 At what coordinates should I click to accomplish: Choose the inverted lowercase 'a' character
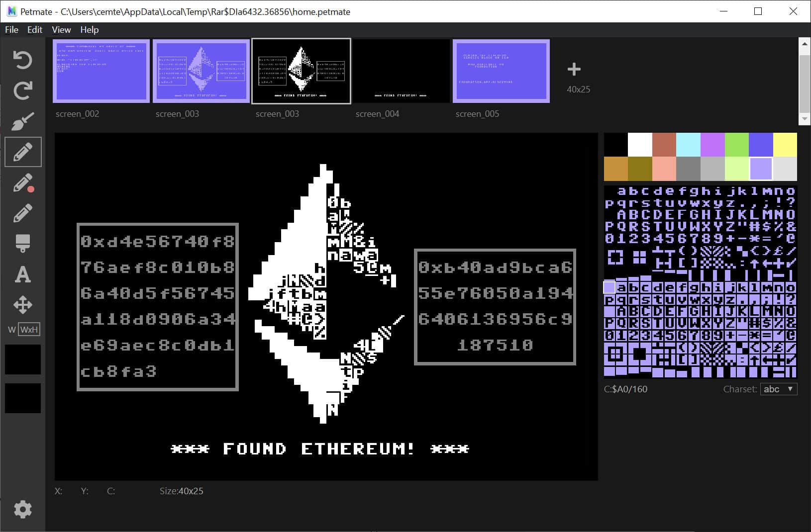tap(621, 287)
